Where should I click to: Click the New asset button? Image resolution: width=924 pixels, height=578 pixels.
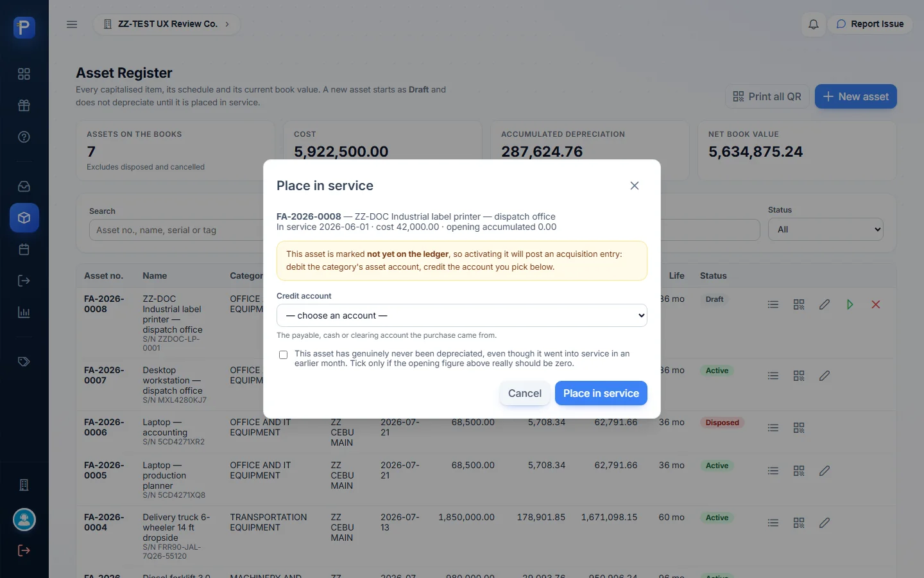[856, 96]
